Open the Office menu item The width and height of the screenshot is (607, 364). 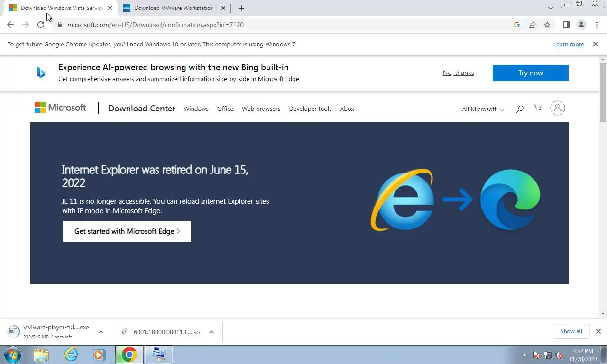225,109
